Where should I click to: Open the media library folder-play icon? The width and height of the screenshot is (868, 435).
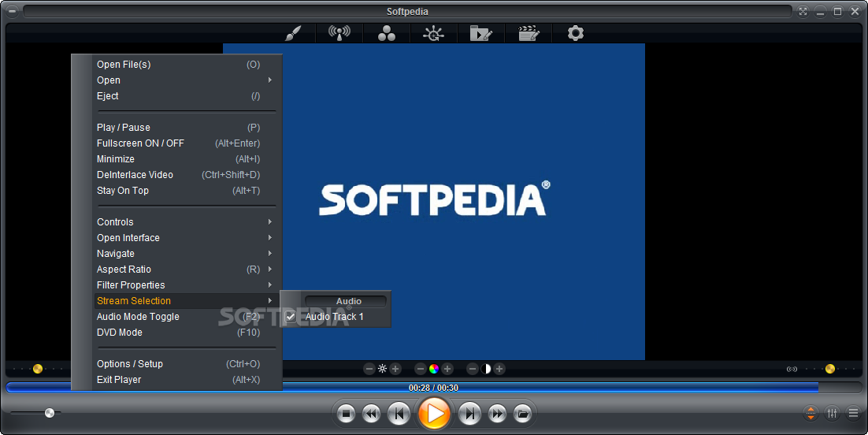pyautogui.click(x=480, y=34)
